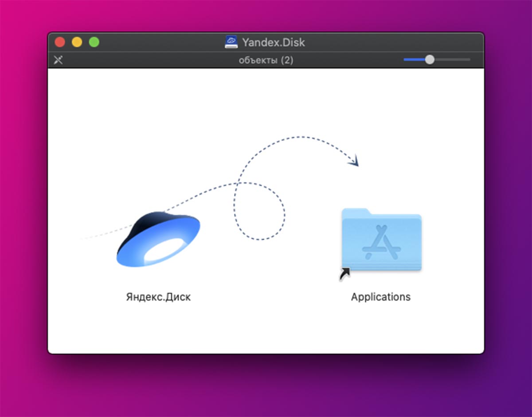Minimize the window with yellow button

77,42
